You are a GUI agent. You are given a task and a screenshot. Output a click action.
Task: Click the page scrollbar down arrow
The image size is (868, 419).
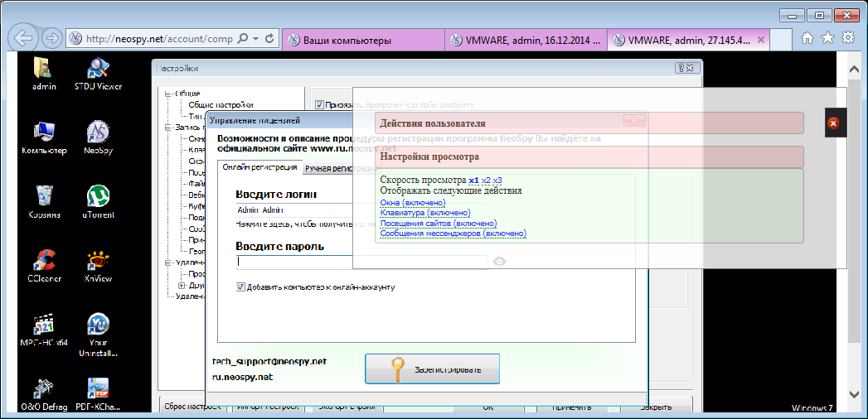pyautogui.click(x=854, y=393)
